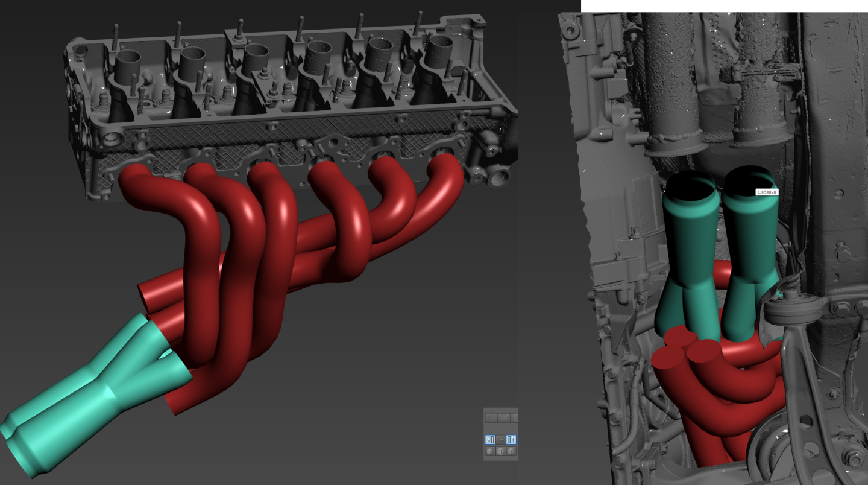Select the Vertex sub-object dots icon
Screen dimensions: 868x485
point(491,417)
